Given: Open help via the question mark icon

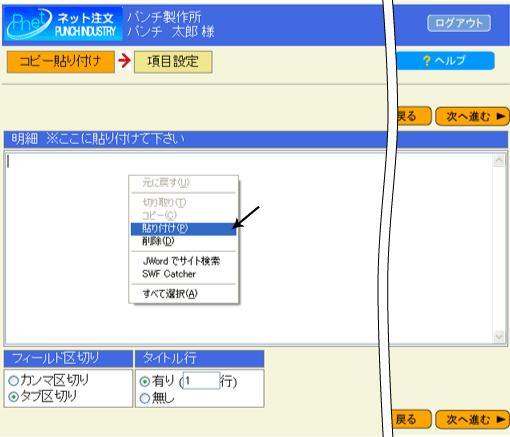Looking at the screenshot, I should [x=427, y=61].
